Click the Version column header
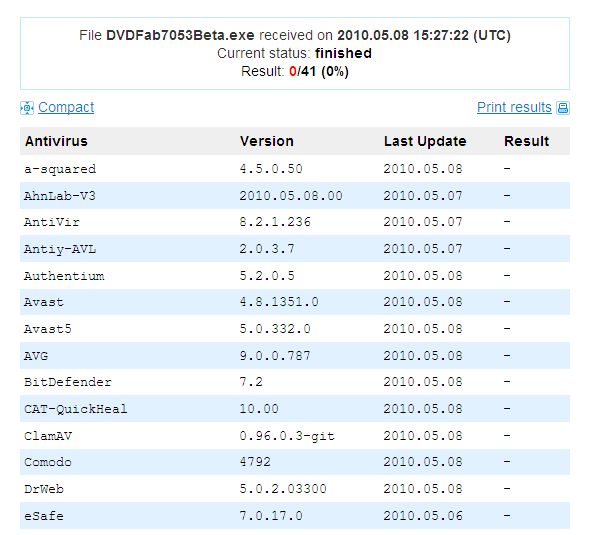The width and height of the screenshot is (598, 535). (x=267, y=141)
